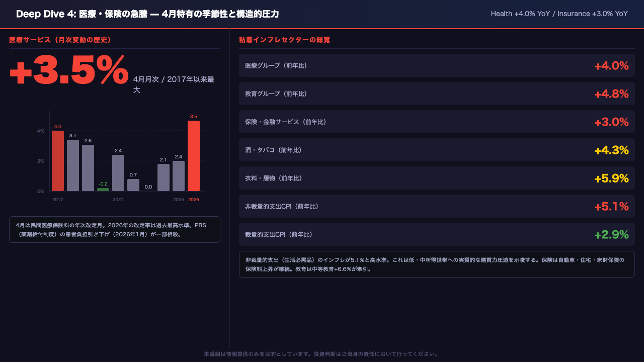
Task: Select the 教育グループ（前年比） row label
Action: point(276,94)
